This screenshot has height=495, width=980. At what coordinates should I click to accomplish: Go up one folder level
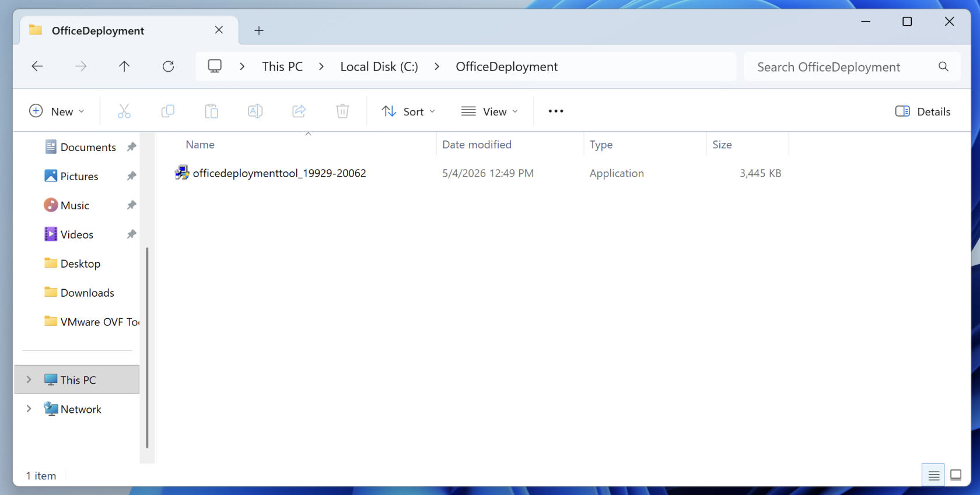(124, 66)
